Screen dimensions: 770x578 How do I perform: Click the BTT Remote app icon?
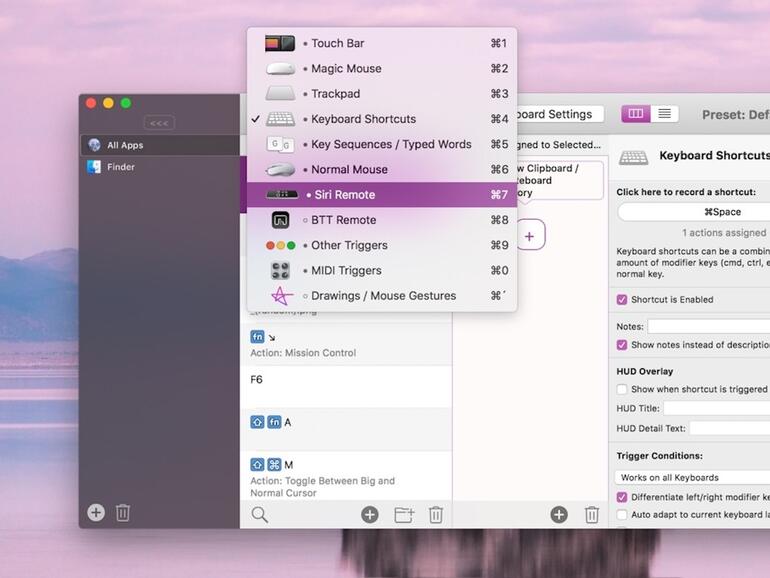(x=280, y=220)
